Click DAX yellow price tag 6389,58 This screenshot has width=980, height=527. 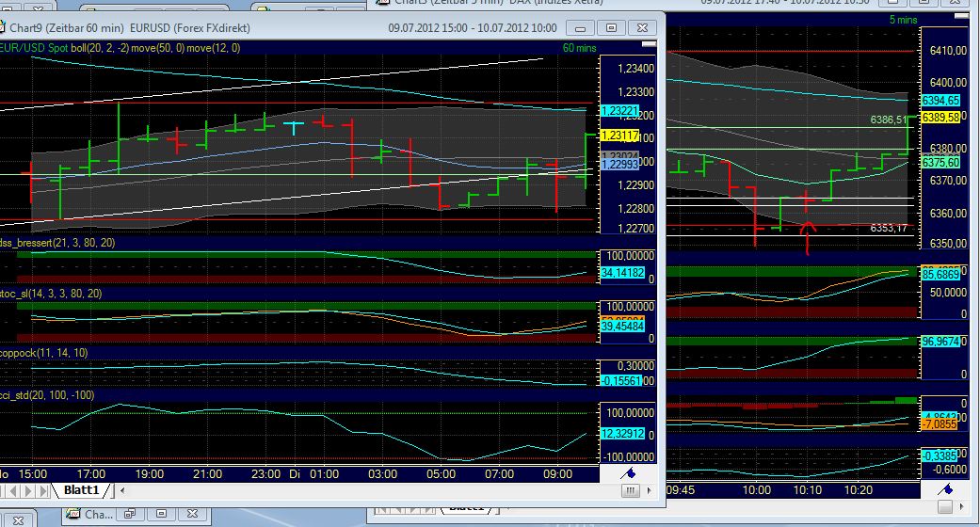coord(940,117)
